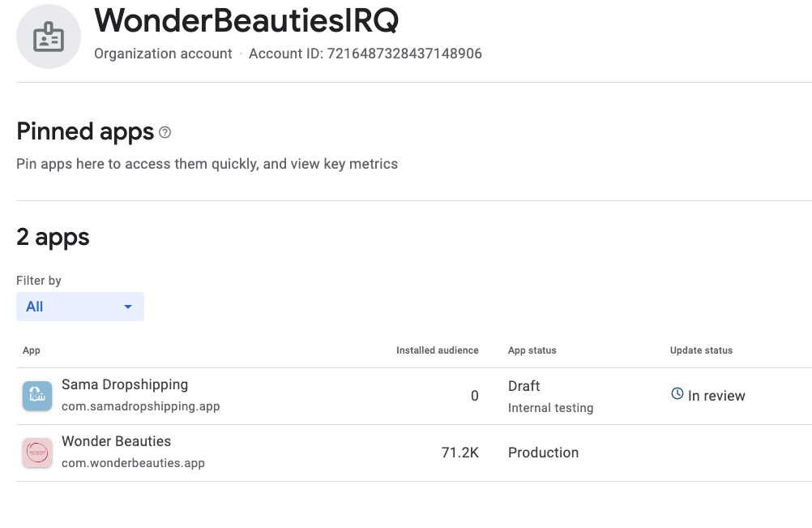Open the Wonder Beauties app name
Image resolution: width=812 pixels, height=528 pixels.
coord(116,441)
